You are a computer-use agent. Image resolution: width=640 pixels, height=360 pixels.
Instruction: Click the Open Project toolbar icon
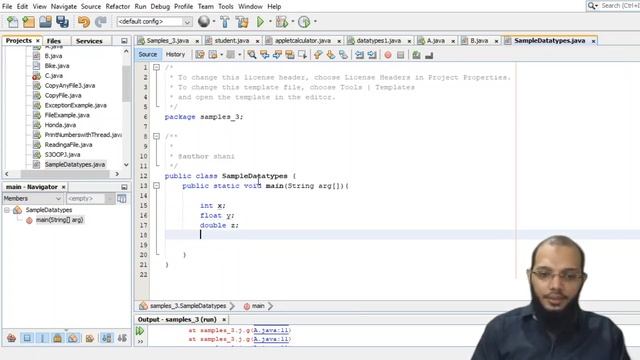tap(45, 22)
